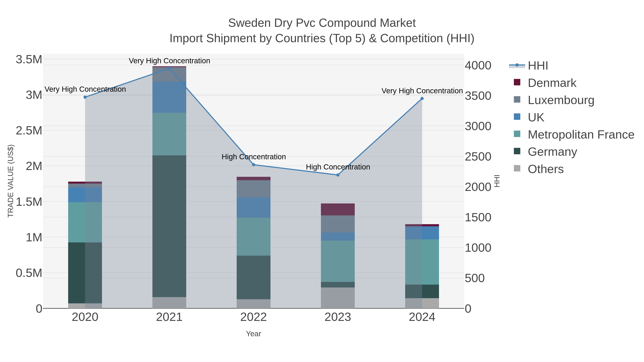Click the Germany segment of 2022 bar
644x362 pixels.
(x=253, y=277)
